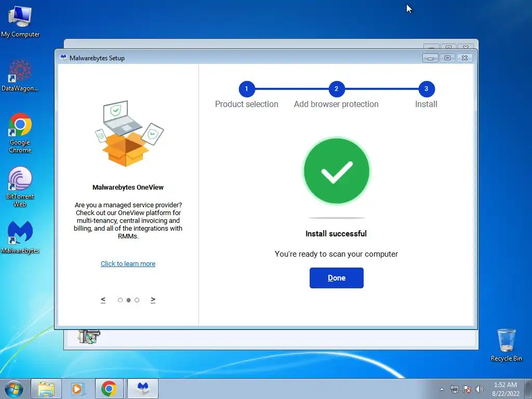This screenshot has height=399, width=532.
Task: Click the Malwarebytes logo in Setup title bar
Action: 63,57
